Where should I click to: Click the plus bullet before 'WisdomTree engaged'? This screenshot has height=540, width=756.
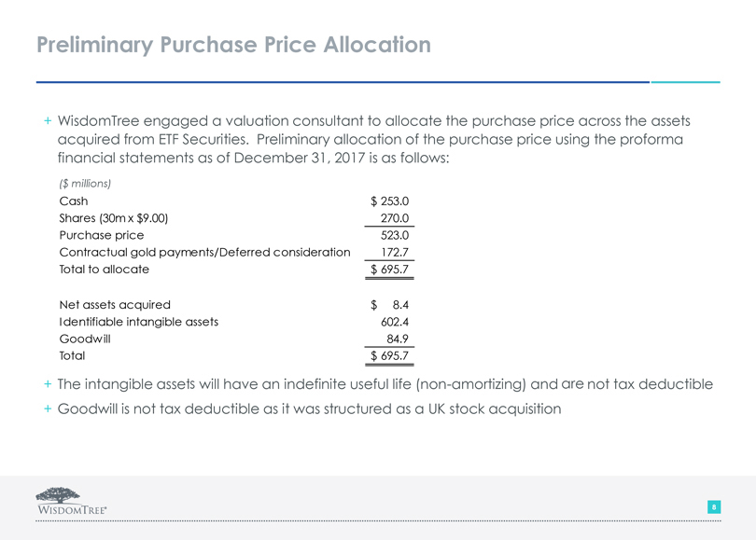(48, 122)
